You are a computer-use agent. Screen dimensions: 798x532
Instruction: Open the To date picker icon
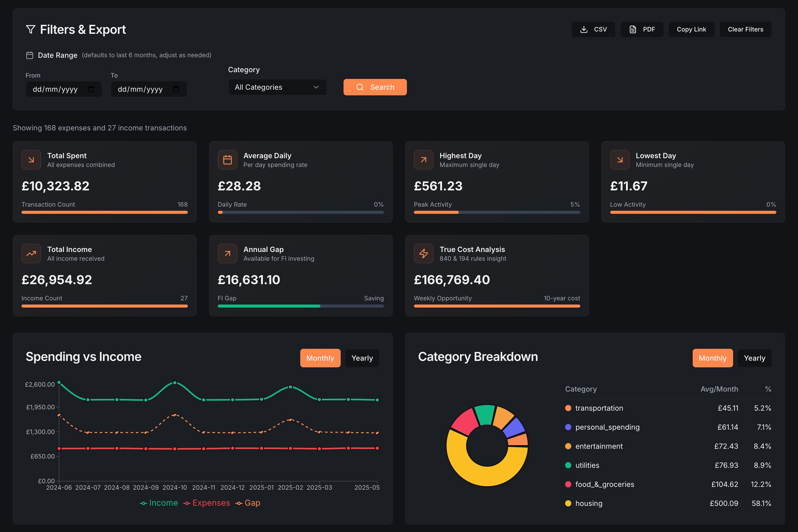pyautogui.click(x=176, y=89)
